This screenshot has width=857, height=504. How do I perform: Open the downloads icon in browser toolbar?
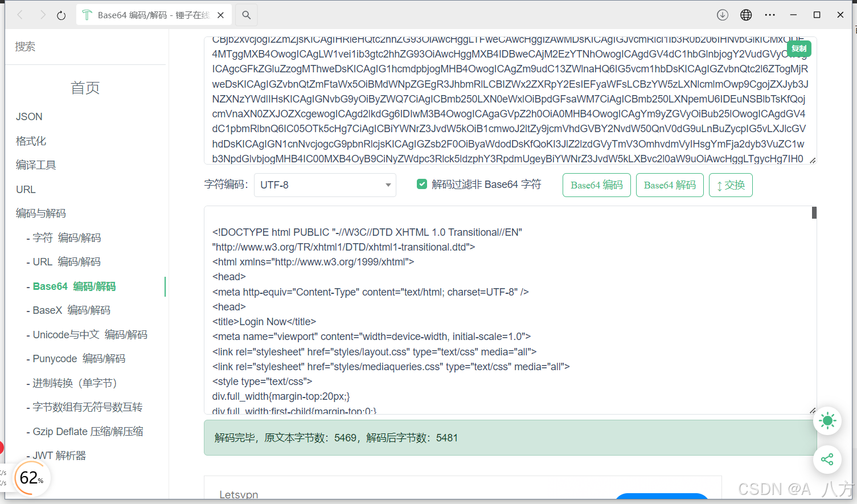tap(722, 15)
